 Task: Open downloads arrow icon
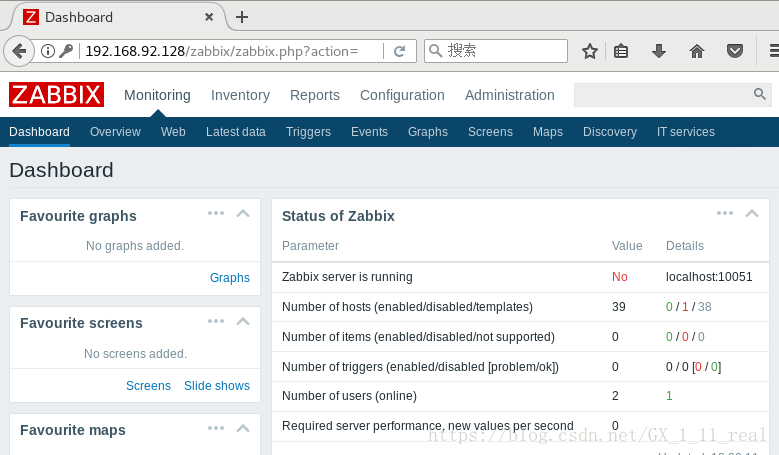(x=659, y=51)
